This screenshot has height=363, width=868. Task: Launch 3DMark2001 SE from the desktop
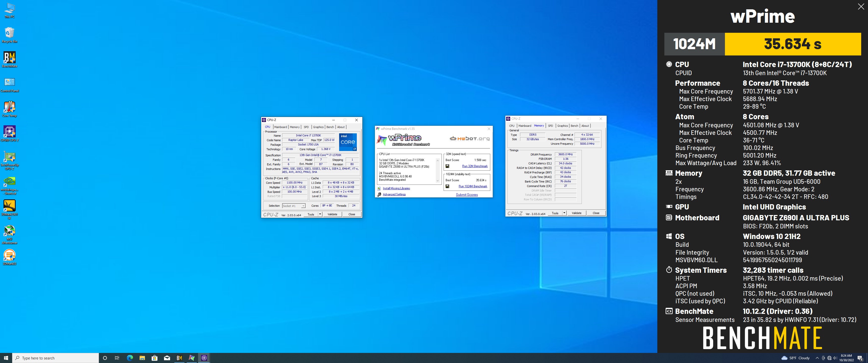pos(9,209)
